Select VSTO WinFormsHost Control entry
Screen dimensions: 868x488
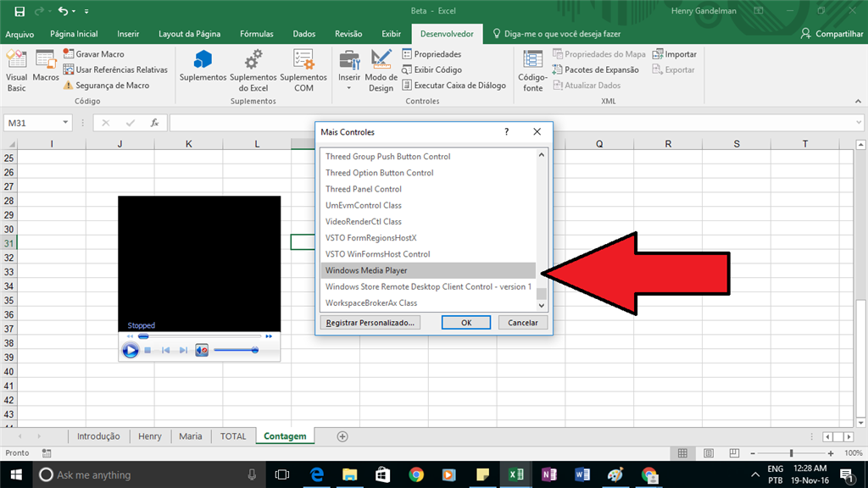(x=428, y=254)
